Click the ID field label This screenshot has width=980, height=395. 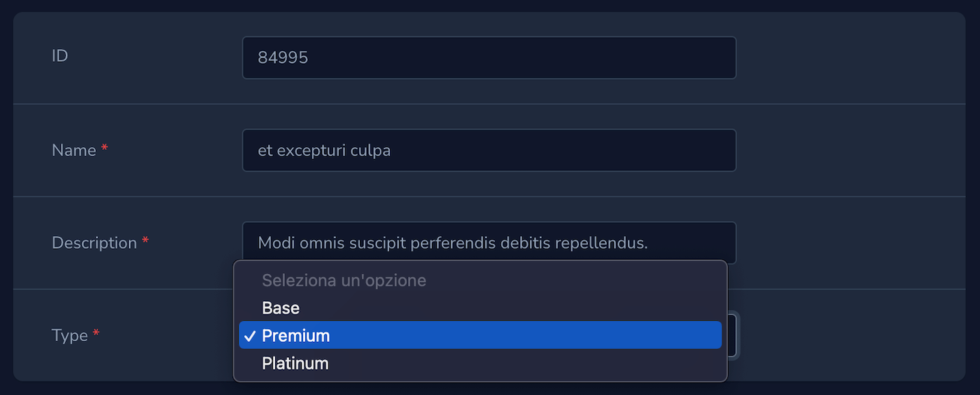[59, 56]
